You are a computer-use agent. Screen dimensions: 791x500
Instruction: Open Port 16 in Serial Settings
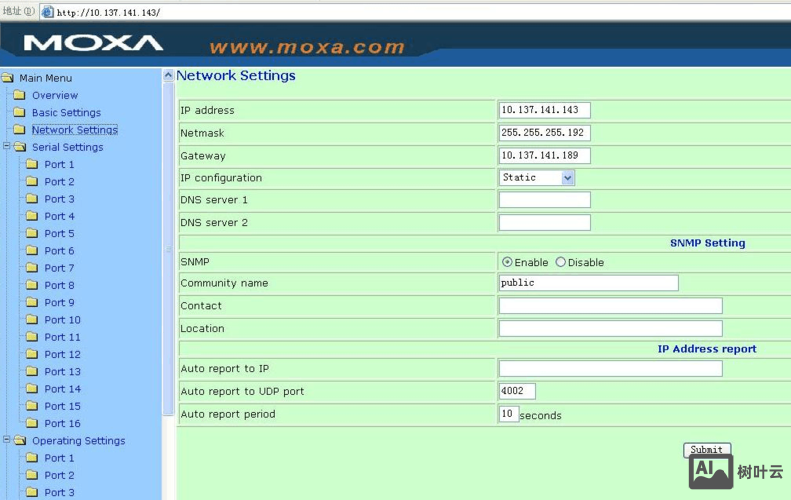[x=63, y=423]
